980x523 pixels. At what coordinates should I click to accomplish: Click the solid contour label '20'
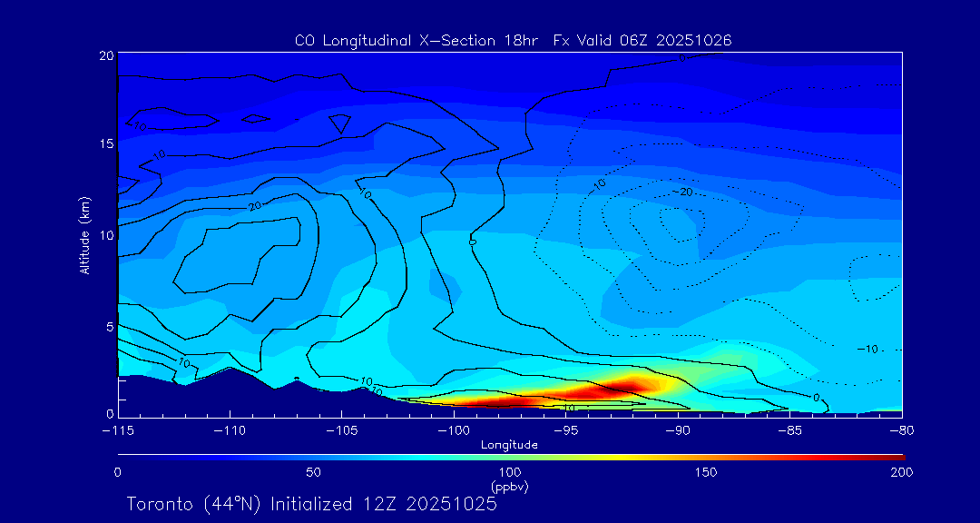coord(255,206)
